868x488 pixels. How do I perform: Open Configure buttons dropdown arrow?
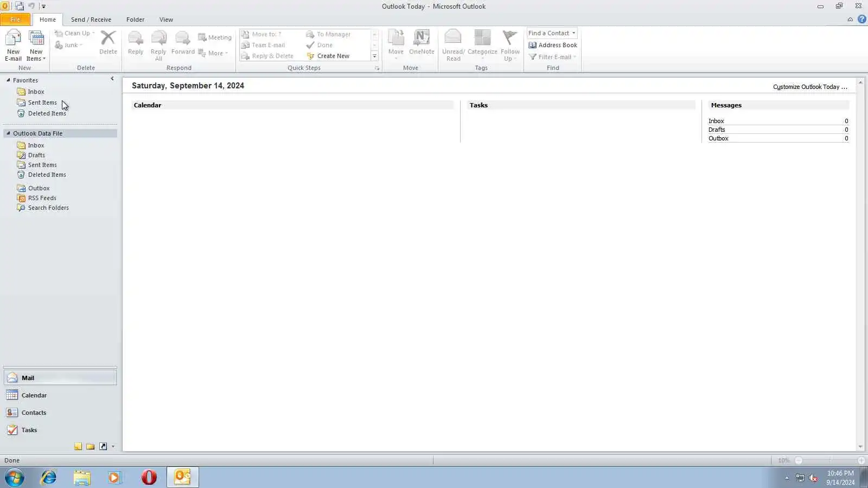point(113,447)
